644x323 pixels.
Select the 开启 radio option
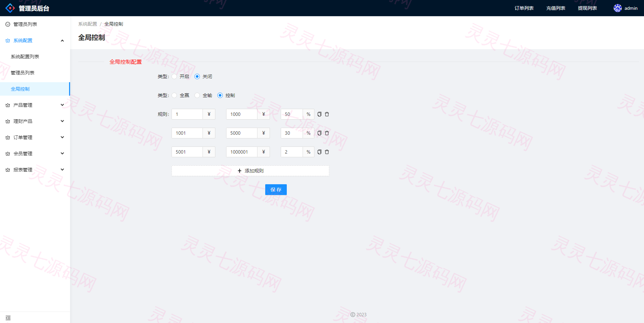174,76
